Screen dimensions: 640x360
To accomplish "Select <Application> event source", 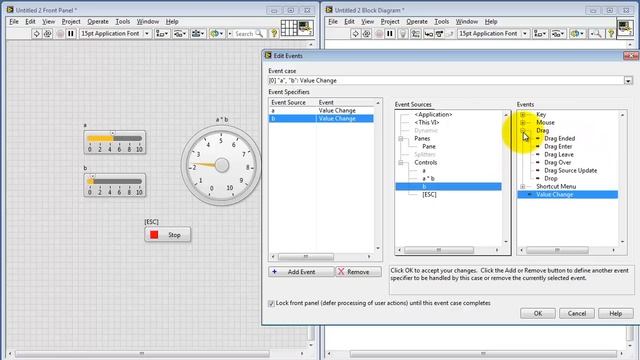I will (433, 115).
